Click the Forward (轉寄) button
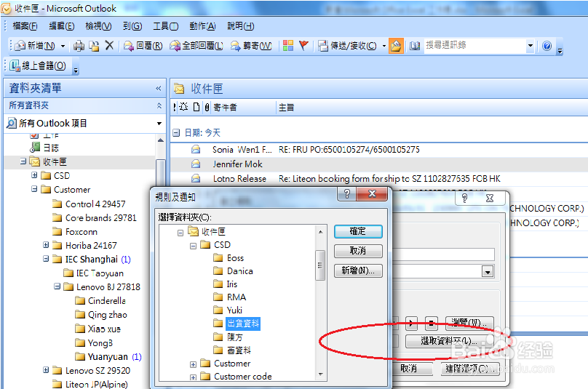 pos(251,46)
